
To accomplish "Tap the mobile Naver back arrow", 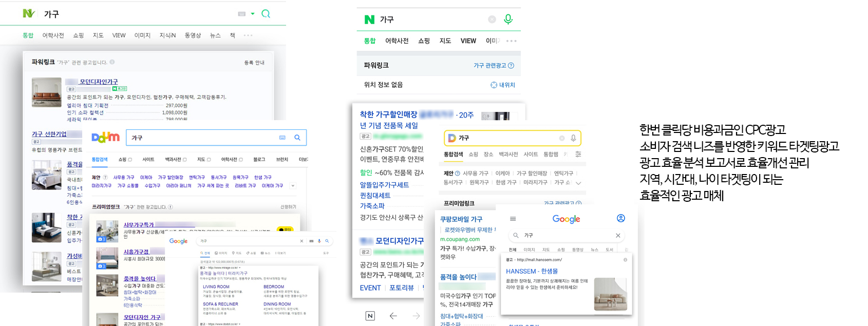I will click(x=393, y=316).
